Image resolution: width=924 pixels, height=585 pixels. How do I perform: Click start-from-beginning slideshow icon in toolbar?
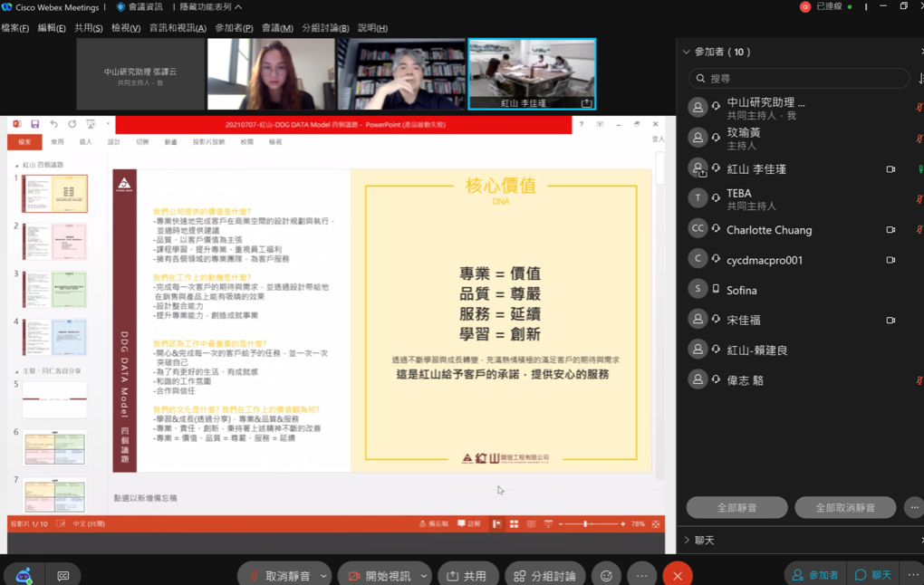click(91, 124)
